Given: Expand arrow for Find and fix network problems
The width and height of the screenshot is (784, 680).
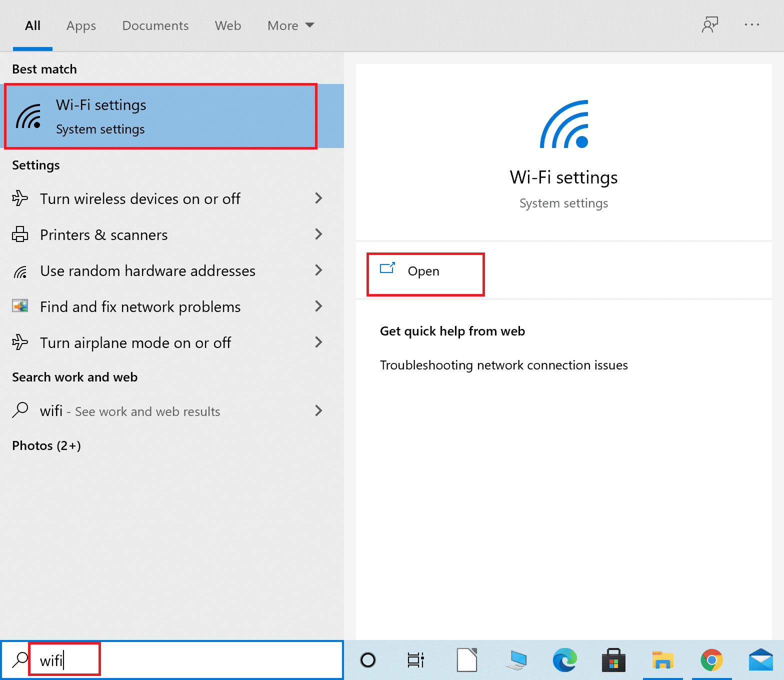Looking at the screenshot, I should tap(318, 306).
